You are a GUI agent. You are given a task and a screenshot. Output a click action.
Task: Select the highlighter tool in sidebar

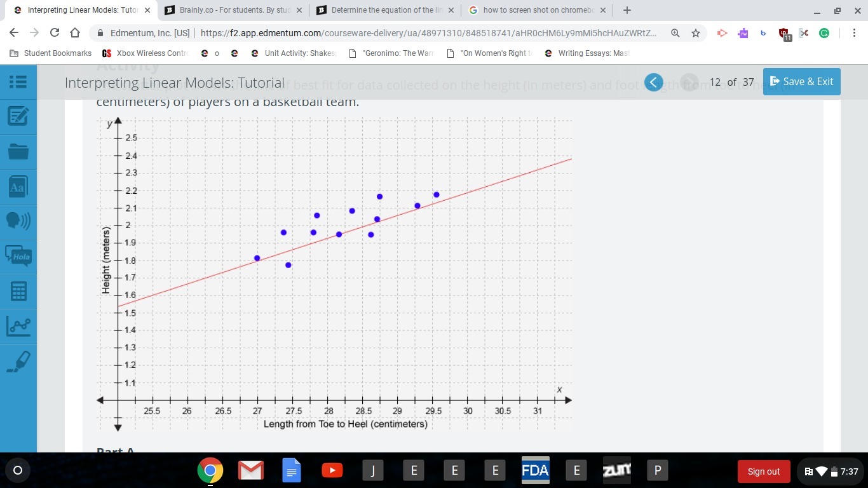[x=18, y=362]
